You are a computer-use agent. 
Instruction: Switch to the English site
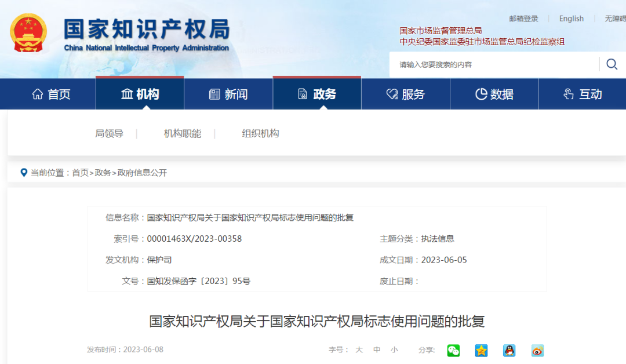(572, 19)
